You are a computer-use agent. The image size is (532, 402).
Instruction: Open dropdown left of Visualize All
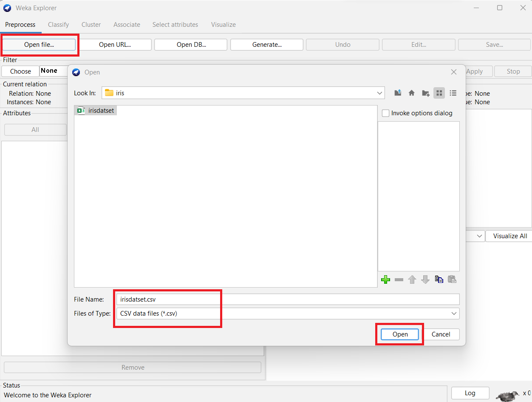click(479, 236)
